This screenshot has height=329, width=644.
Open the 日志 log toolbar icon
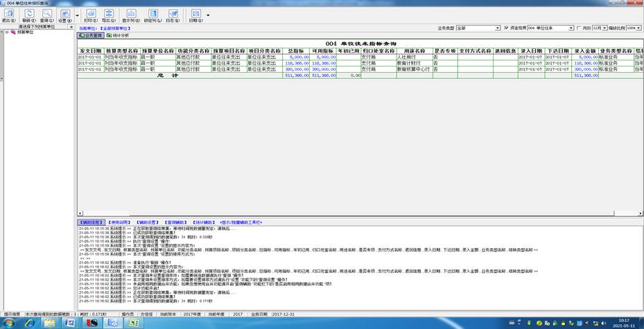coord(172,16)
